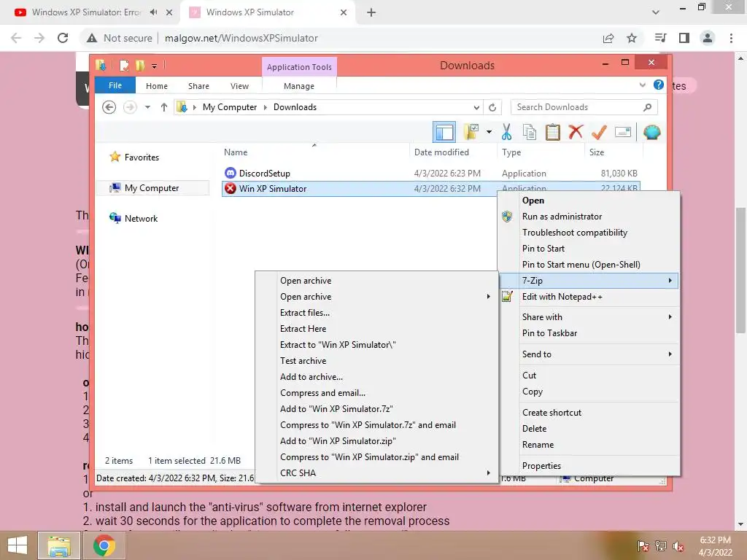
Task: Click the Explorer Up arrow
Action: 164,107
